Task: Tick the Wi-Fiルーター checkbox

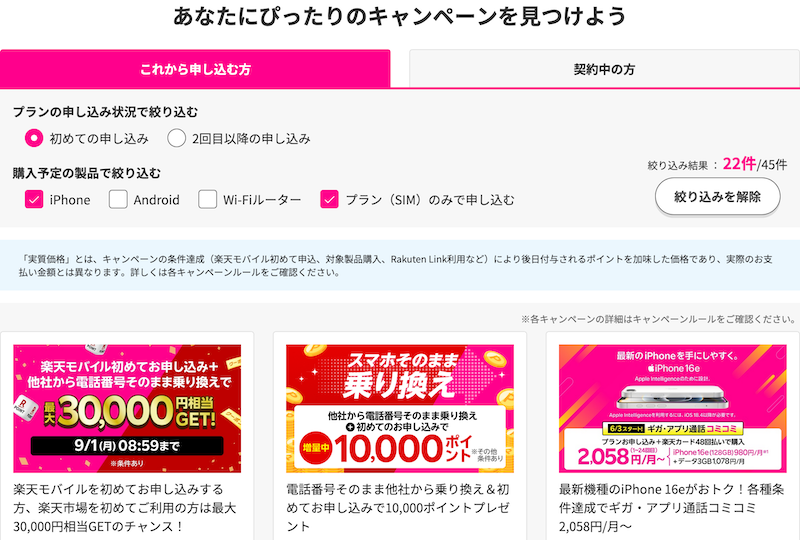Action: click(208, 199)
